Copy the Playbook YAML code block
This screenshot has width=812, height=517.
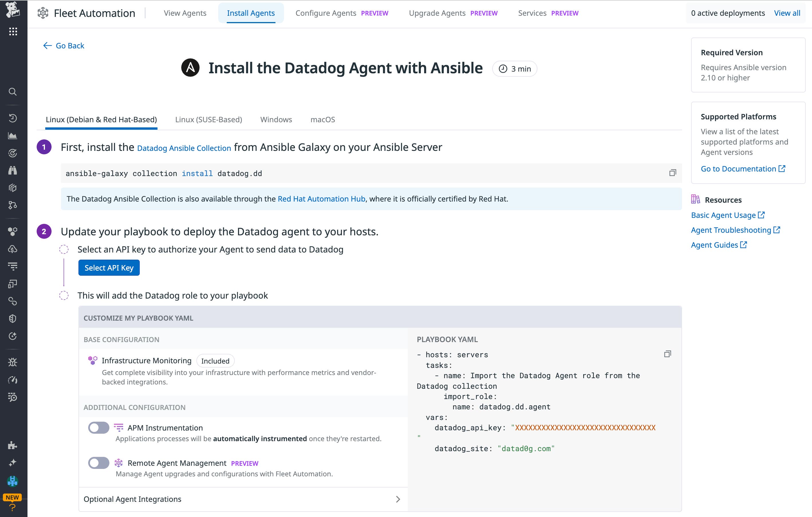coord(668,354)
